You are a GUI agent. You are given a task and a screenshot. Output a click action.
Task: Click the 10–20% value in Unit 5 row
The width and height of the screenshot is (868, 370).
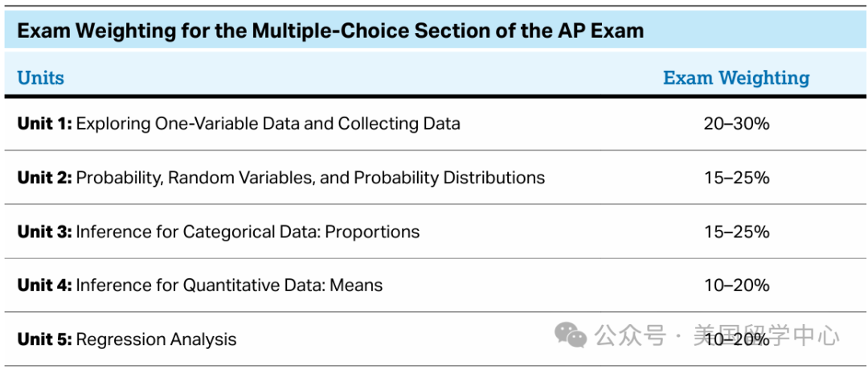coord(736,339)
